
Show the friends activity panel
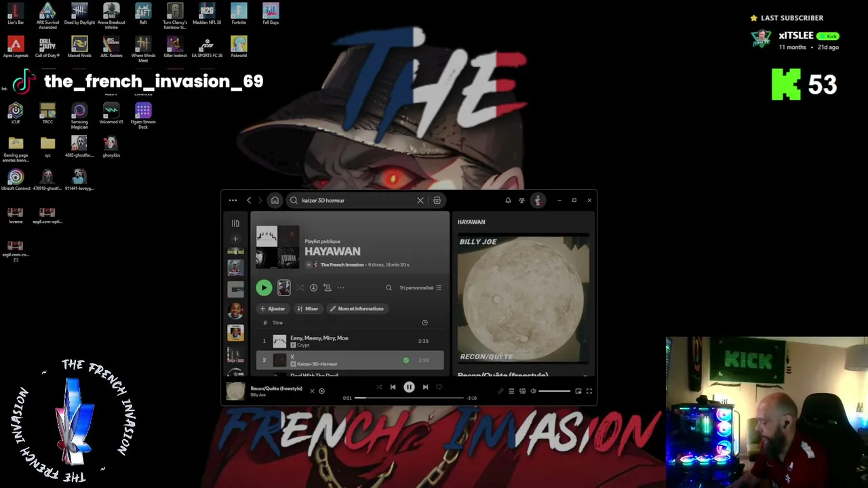(x=521, y=200)
